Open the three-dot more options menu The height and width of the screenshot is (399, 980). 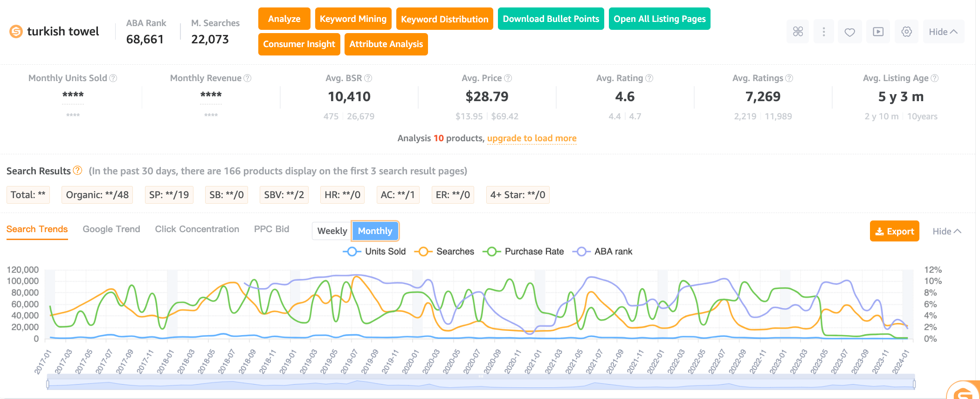click(x=824, y=32)
